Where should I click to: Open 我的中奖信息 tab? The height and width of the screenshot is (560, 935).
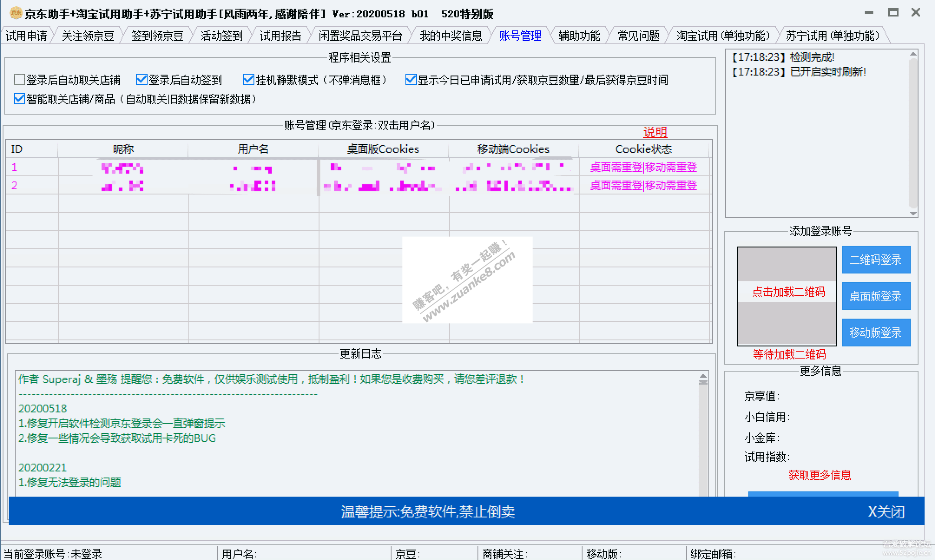(x=451, y=36)
